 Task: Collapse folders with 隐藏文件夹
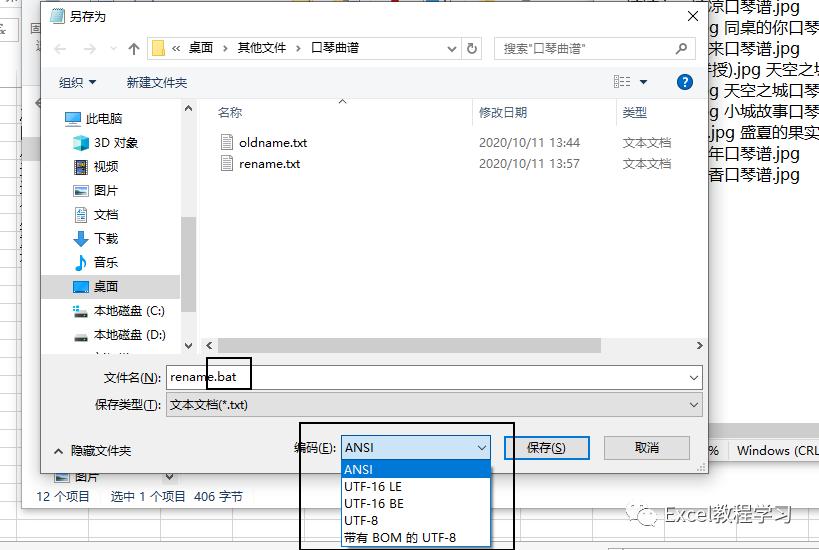coord(93,450)
